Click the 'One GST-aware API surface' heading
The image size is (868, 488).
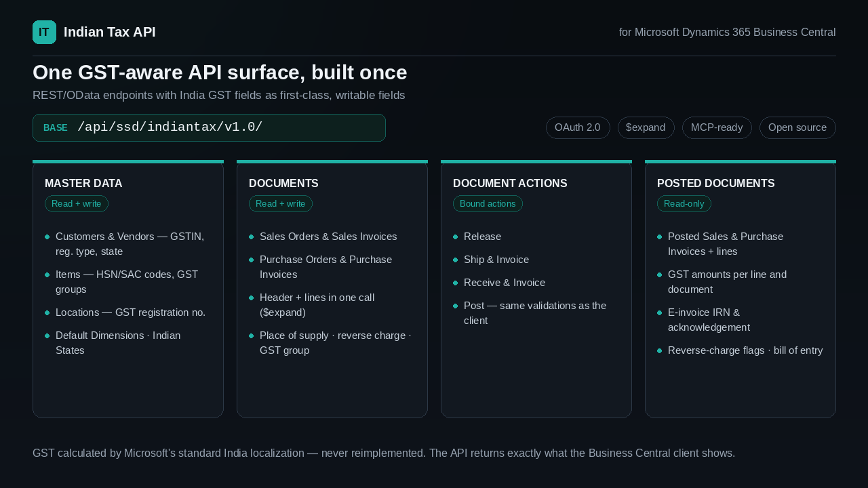[220, 72]
